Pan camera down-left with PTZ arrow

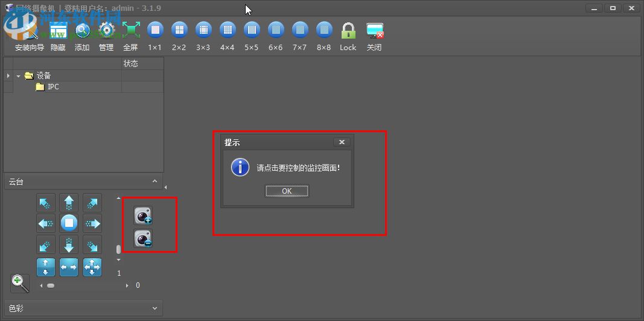(x=46, y=244)
